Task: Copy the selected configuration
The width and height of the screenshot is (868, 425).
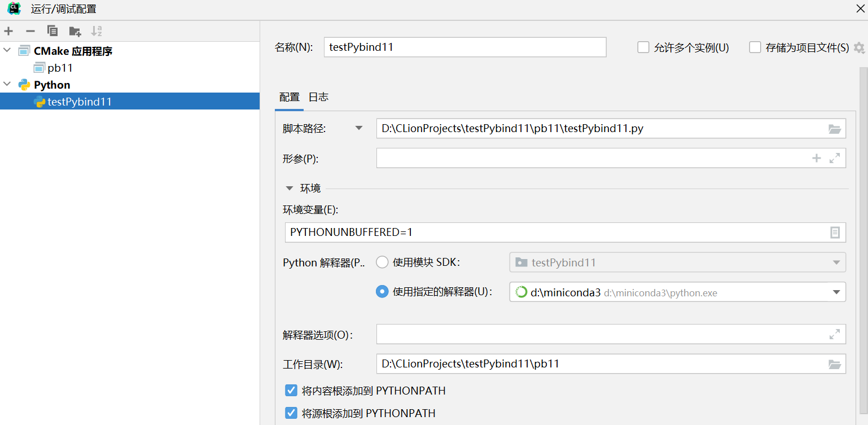Action: 52,31
